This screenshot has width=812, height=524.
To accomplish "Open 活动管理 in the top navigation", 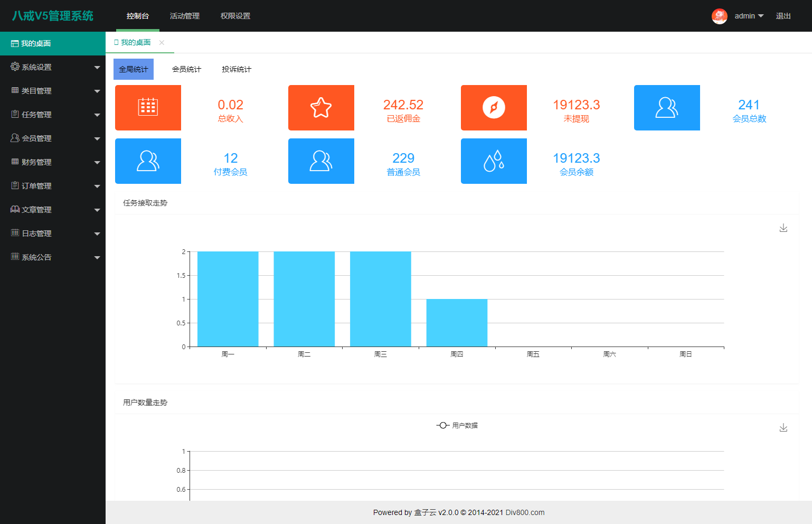I will tap(185, 16).
